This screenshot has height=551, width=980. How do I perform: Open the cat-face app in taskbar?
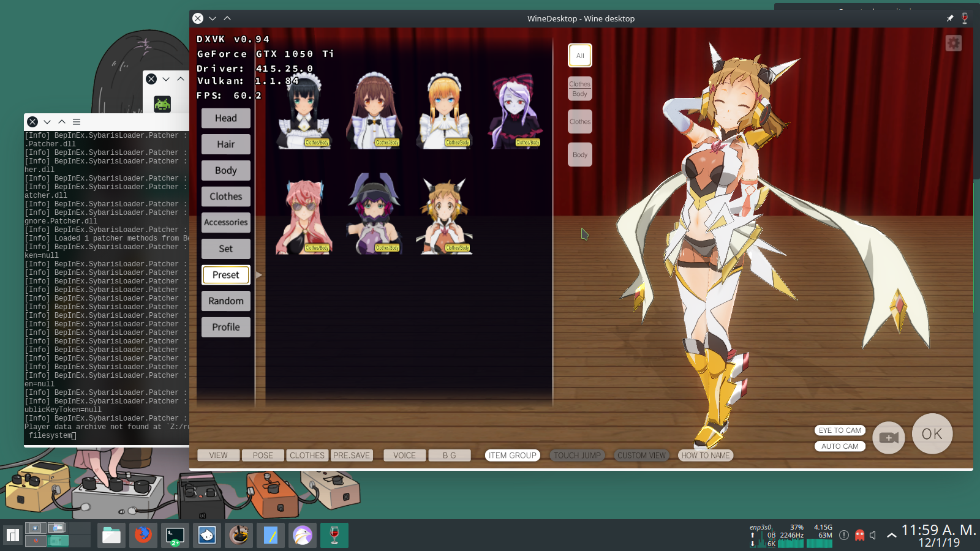point(207,535)
